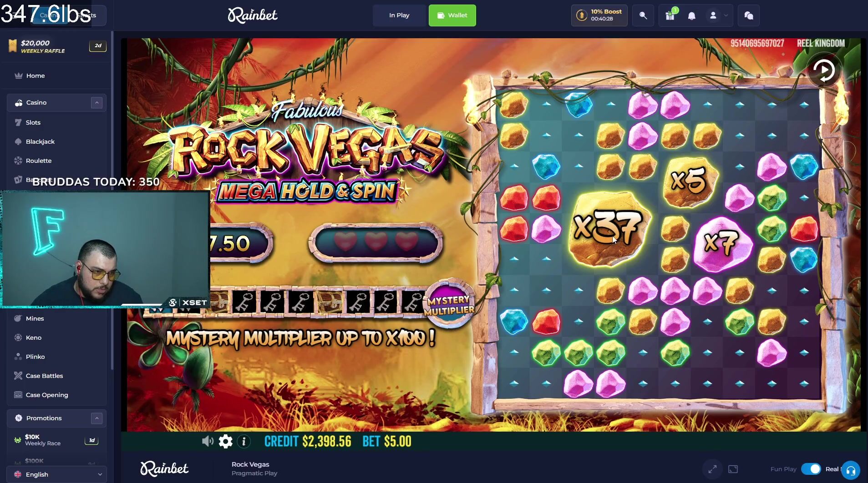Mute the game sound speaker icon
This screenshot has width=868, height=483.
(208, 441)
